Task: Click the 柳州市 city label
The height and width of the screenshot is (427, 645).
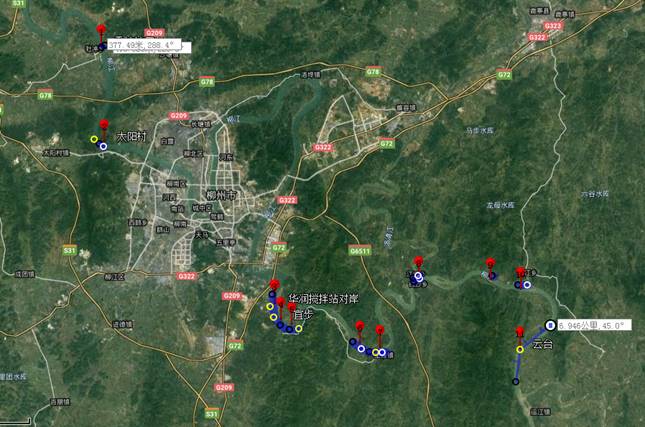Action: coord(221,195)
